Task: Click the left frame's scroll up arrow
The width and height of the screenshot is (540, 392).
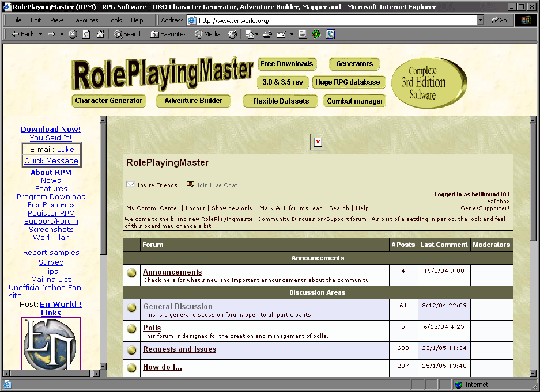Action: pyautogui.click(x=103, y=120)
